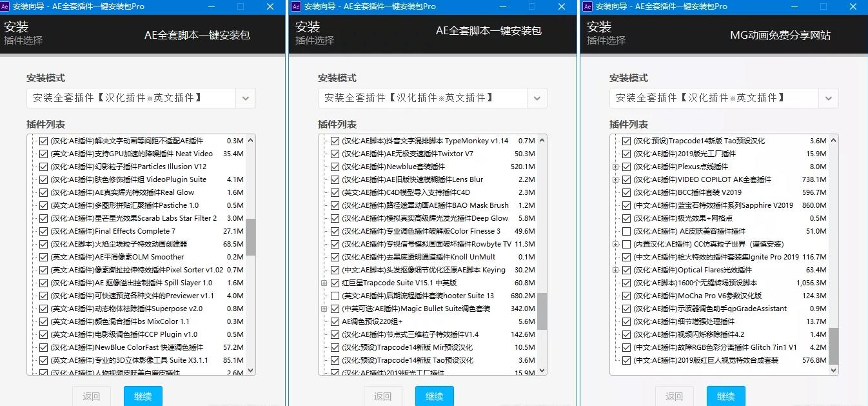Expand the 红巨星Trapcode Suite V15.1 tree node
Image resolution: width=868 pixels, height=406 pixels.
324,283
